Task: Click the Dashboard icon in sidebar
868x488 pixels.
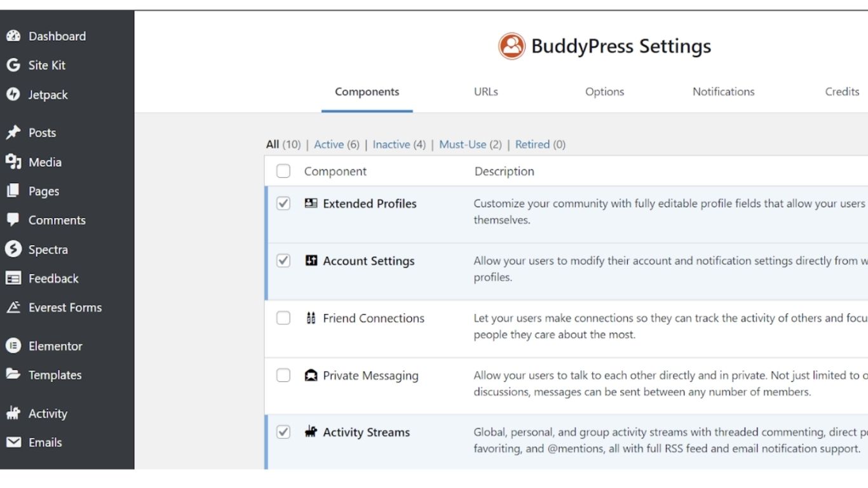Action: tap(13, 36)
